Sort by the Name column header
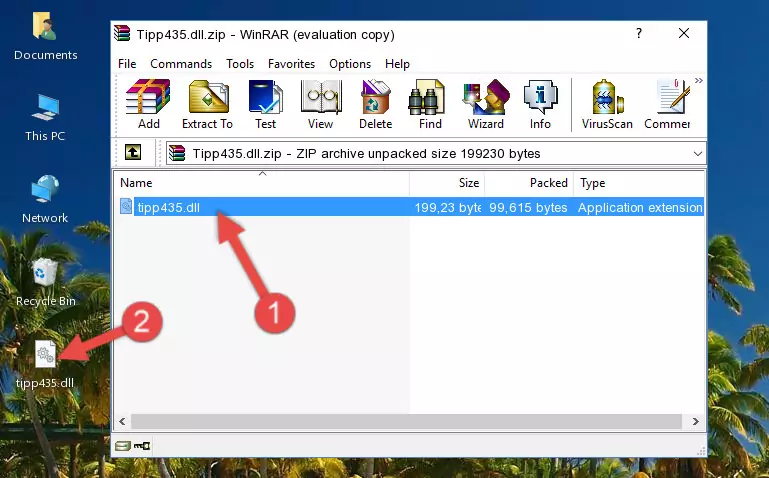This screenshot has height=478, width=769. point(262,183)
